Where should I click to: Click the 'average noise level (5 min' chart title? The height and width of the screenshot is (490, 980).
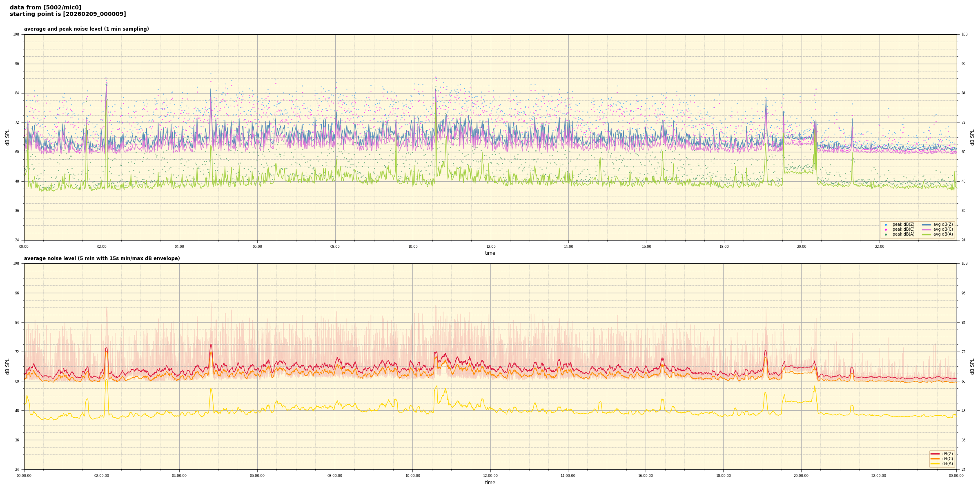(x=102, y=258)
